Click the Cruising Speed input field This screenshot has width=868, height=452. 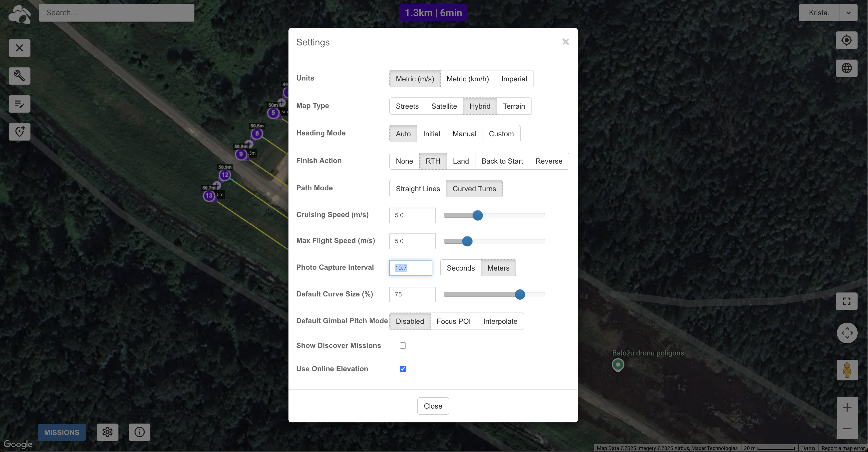412,215
